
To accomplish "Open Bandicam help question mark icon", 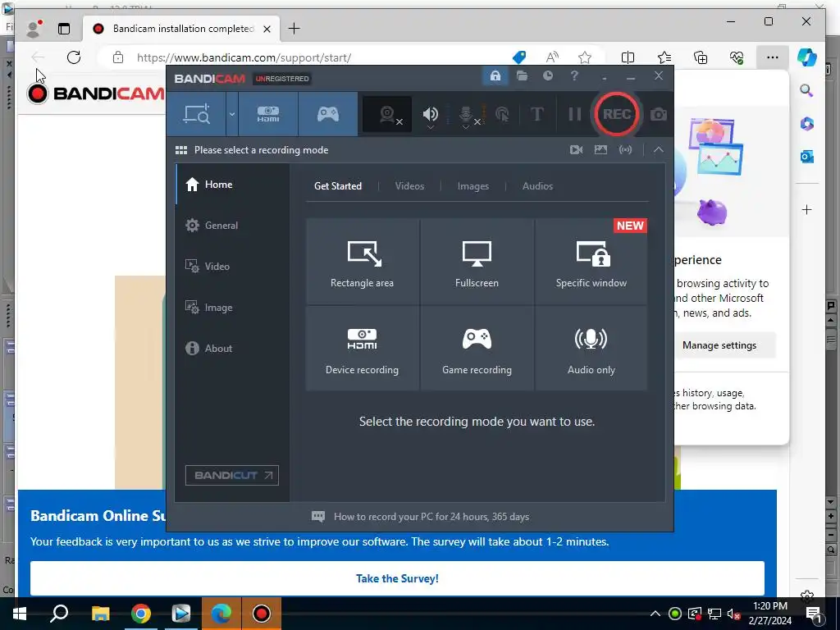I will 574,76.
